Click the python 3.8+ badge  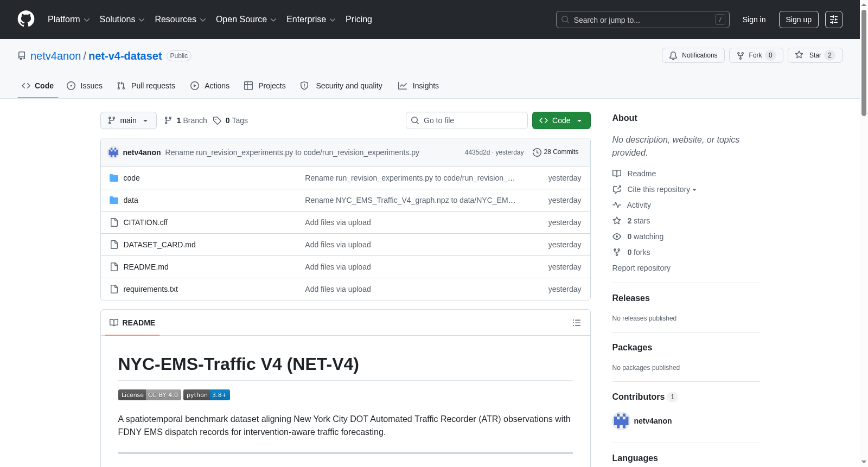(207, 395)
